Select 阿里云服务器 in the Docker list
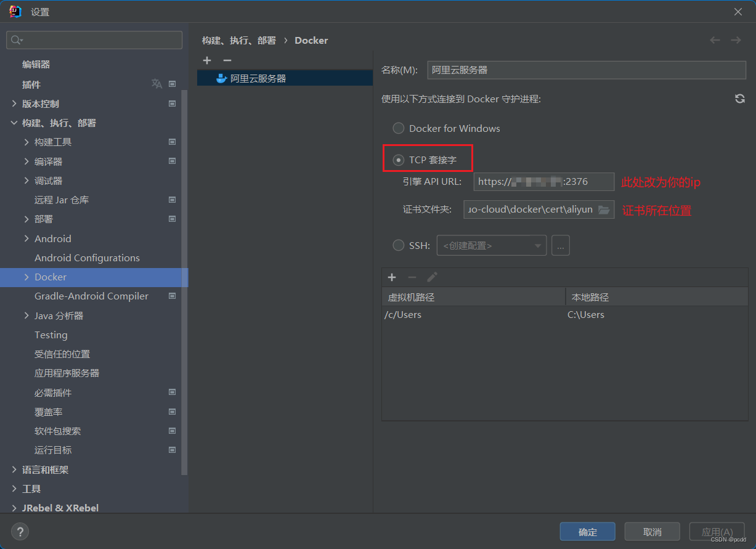This screenshot has height=549, width=756. [258, 78]
